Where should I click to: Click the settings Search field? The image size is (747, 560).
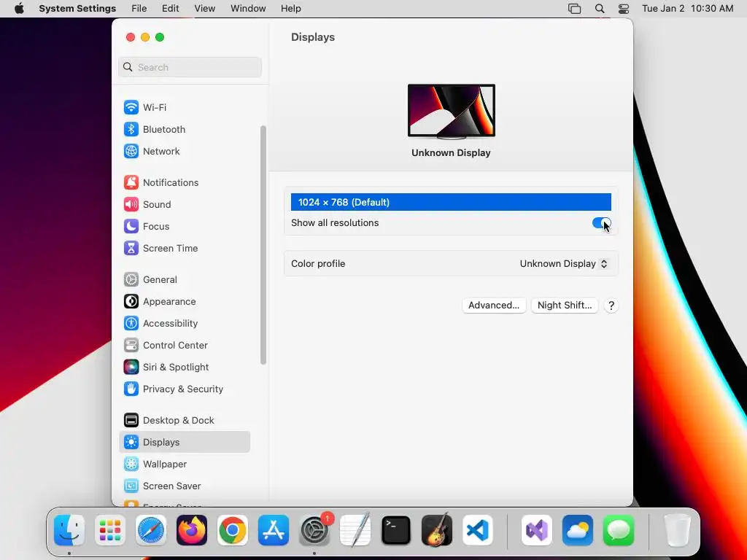point(190,67)
